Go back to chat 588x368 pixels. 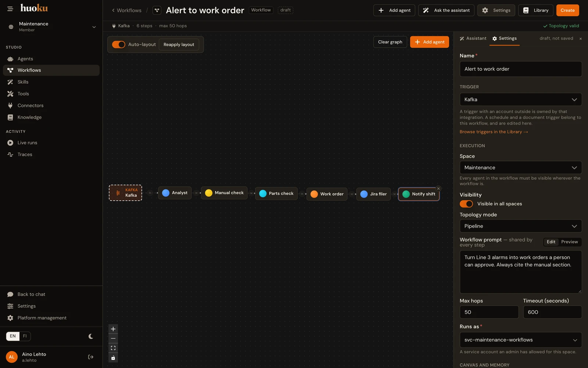coord(51,294)
